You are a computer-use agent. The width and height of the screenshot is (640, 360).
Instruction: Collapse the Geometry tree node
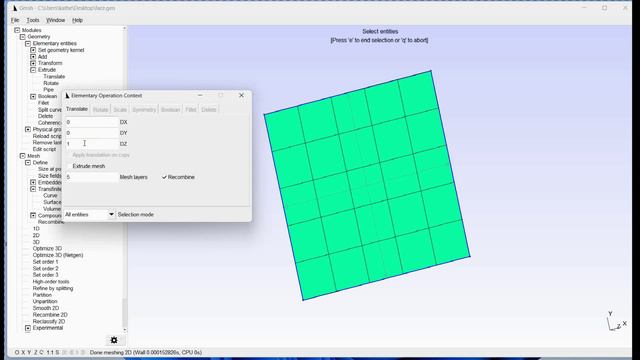click(x=22, y=37)
